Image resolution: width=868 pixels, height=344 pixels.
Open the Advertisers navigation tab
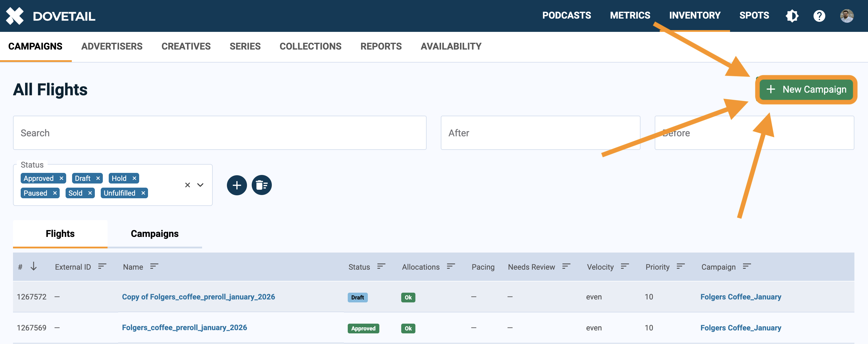pos(112,46)
